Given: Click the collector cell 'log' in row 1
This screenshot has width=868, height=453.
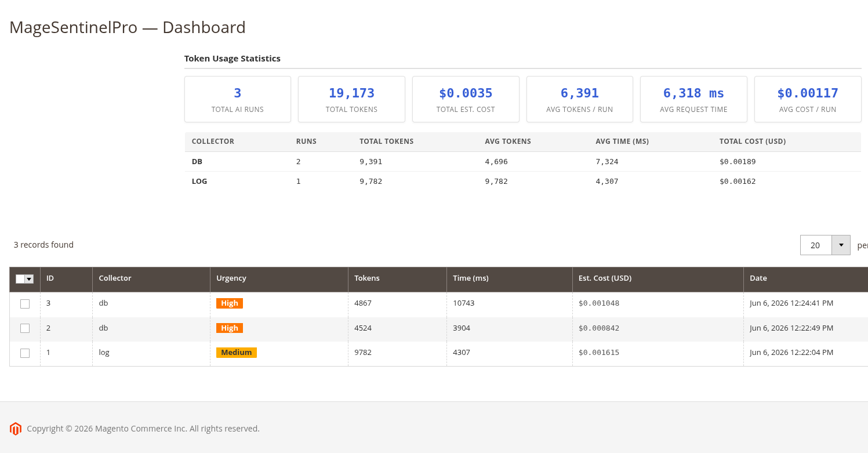Looking at the screenshot, I should pos(104,353).
